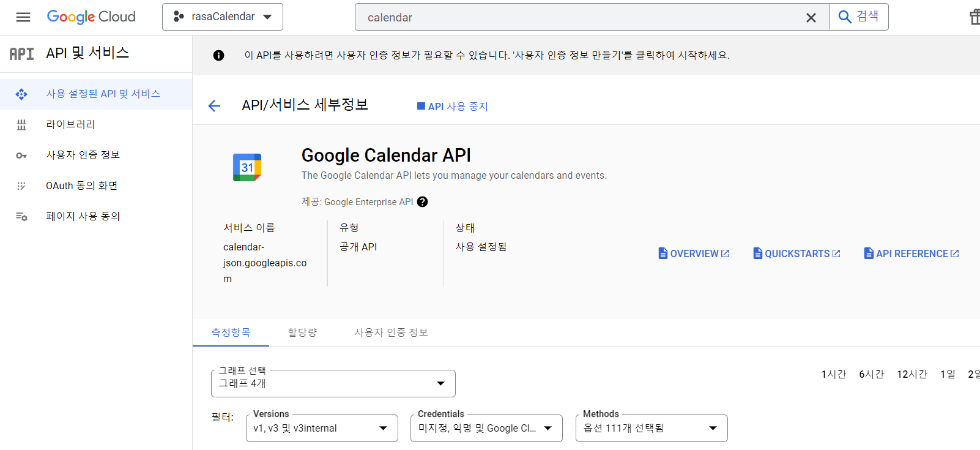Switch to the 사용자 인증 정보 tab
The width and height of the screenshot is (980, 450).
point(391,332)
